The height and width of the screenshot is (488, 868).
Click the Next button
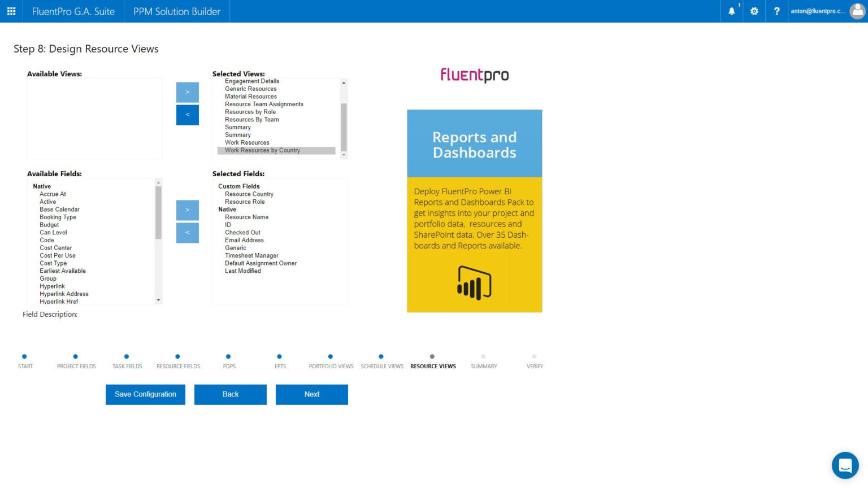click(311, 394)
